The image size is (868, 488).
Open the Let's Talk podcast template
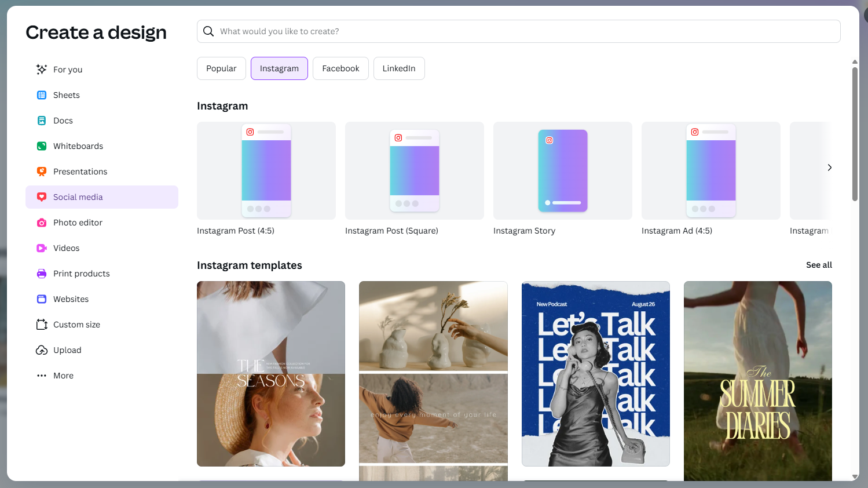click(x=596, y=374)
